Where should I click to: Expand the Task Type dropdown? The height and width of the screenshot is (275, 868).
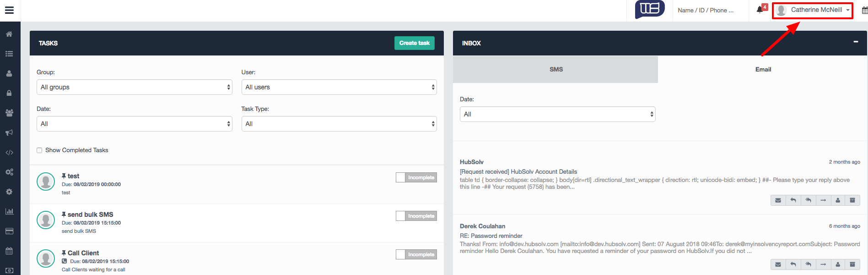pos(339,124)
